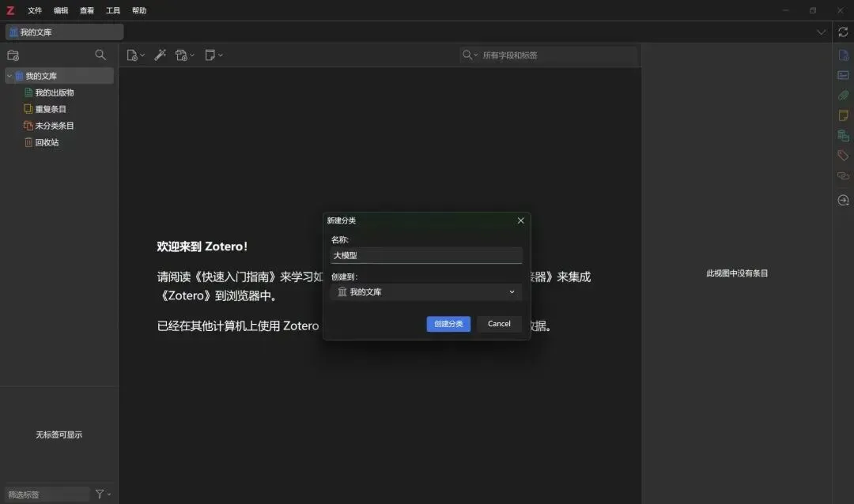This screenshot has height=504, width=854.
Task: Click the 回收站 trash icon
Action: (28, 142)
